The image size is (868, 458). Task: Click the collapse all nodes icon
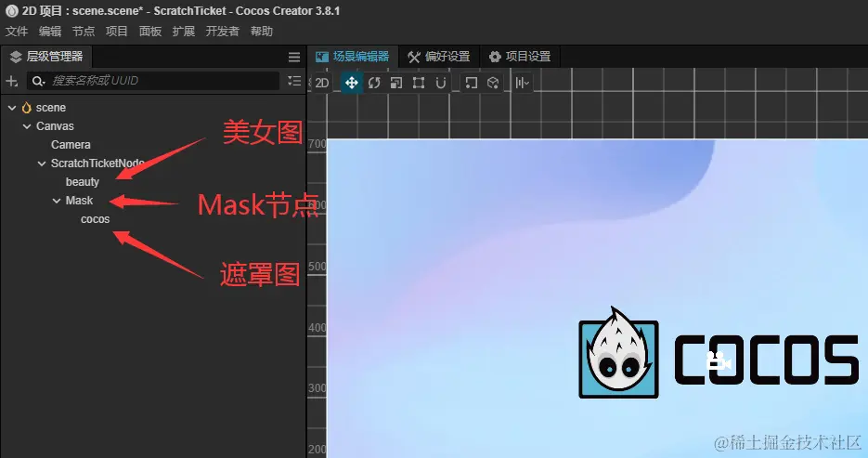[294, 81]
